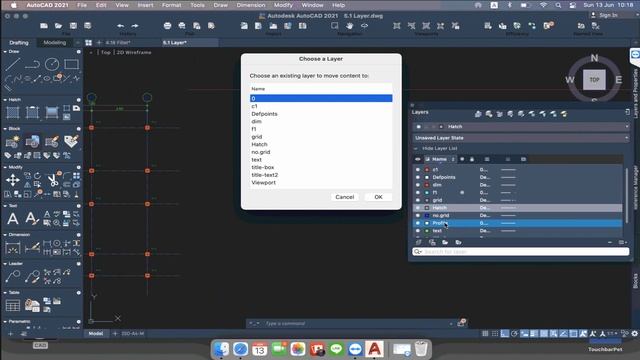Click the new layer icon at panel bottom
640x360 pixels.
418,242
